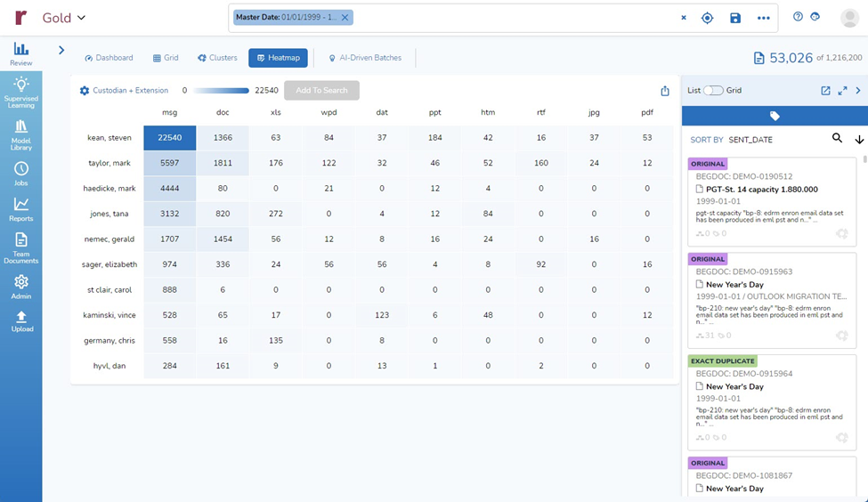
Task: Remove the Master Date filter chip
Action: tap(345, 17)
